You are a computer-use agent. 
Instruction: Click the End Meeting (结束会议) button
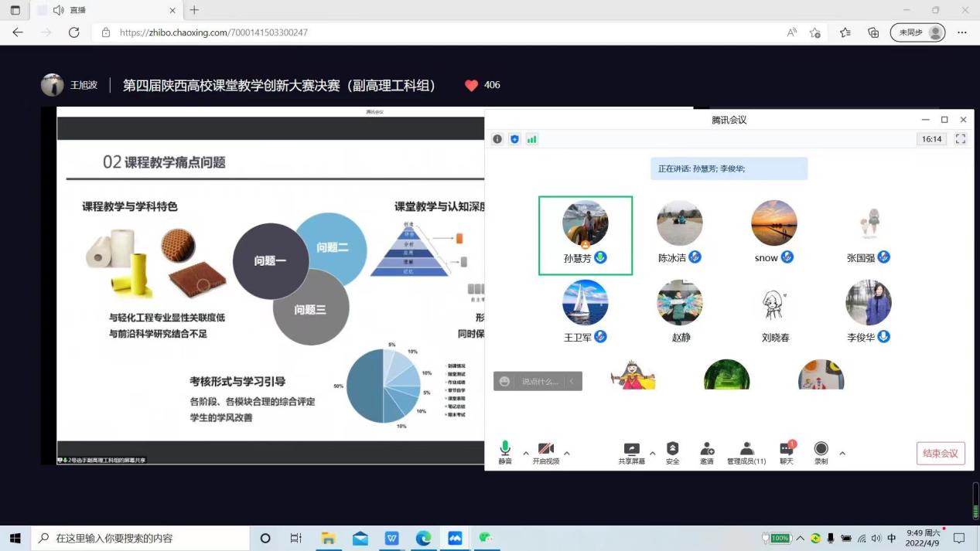click(940, 454)
